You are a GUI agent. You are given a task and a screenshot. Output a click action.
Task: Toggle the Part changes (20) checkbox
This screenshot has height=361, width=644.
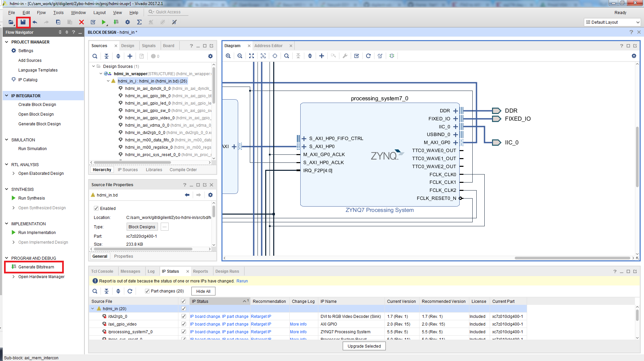[x=147, y=291]
